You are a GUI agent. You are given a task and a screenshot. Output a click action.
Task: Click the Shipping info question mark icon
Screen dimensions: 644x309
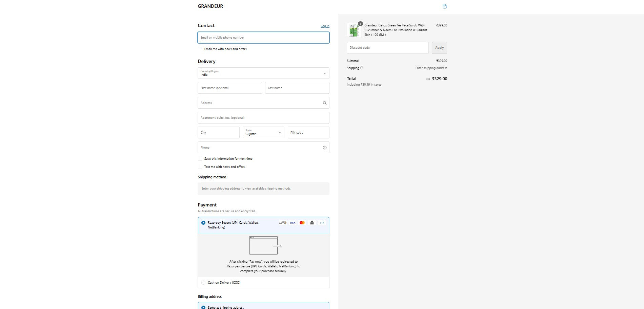(362, 68)
